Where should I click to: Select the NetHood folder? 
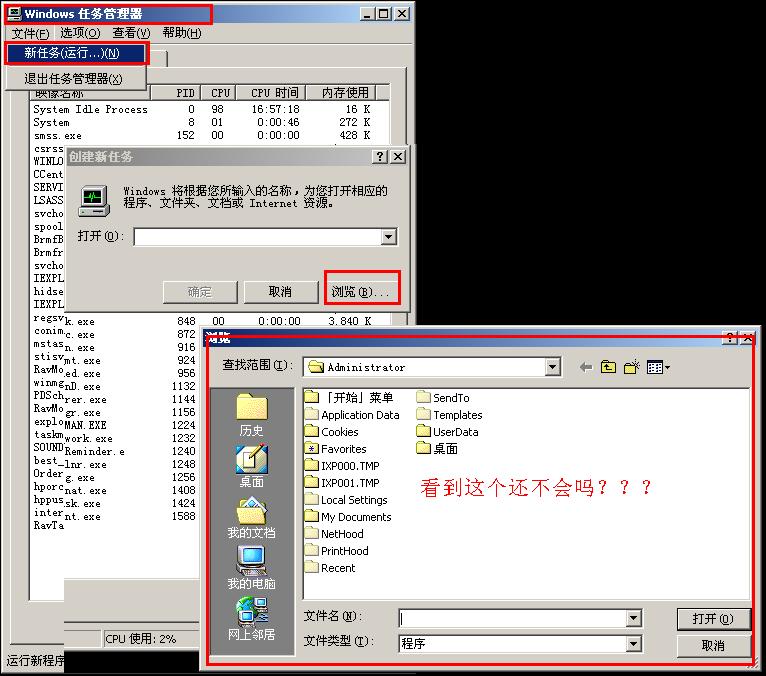coord(334,534)
